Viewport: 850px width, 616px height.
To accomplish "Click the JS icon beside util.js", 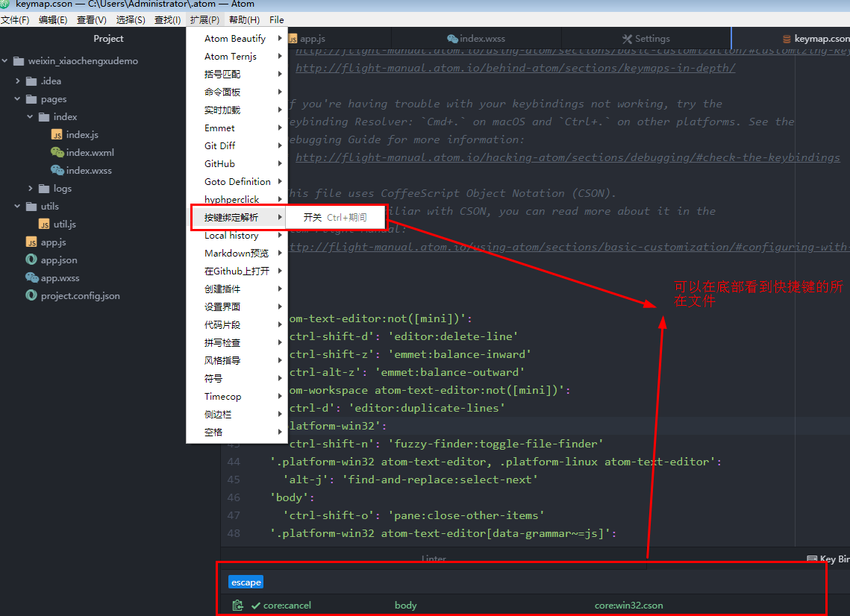I will (x=45, y=224).
